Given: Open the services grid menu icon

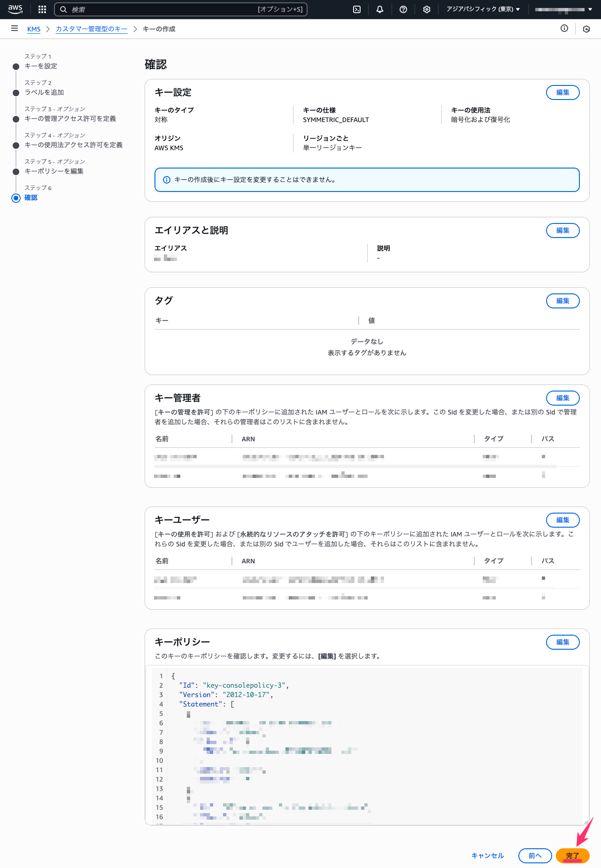Looking at the screenshot, I should (x=42, y=9).
